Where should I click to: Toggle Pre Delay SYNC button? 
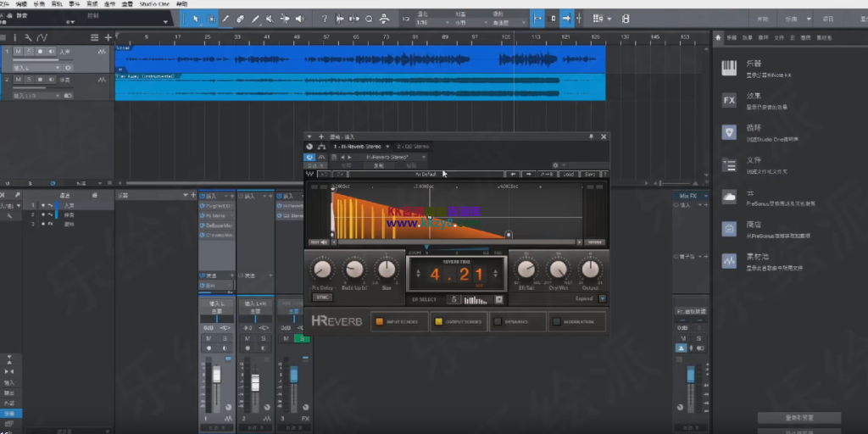(x=322, y=298)
